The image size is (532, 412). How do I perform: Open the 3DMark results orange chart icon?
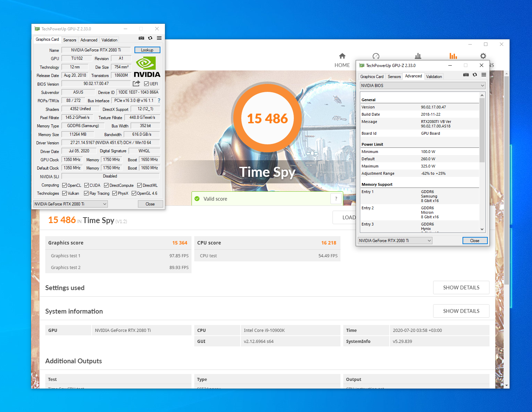pos(453,56)
